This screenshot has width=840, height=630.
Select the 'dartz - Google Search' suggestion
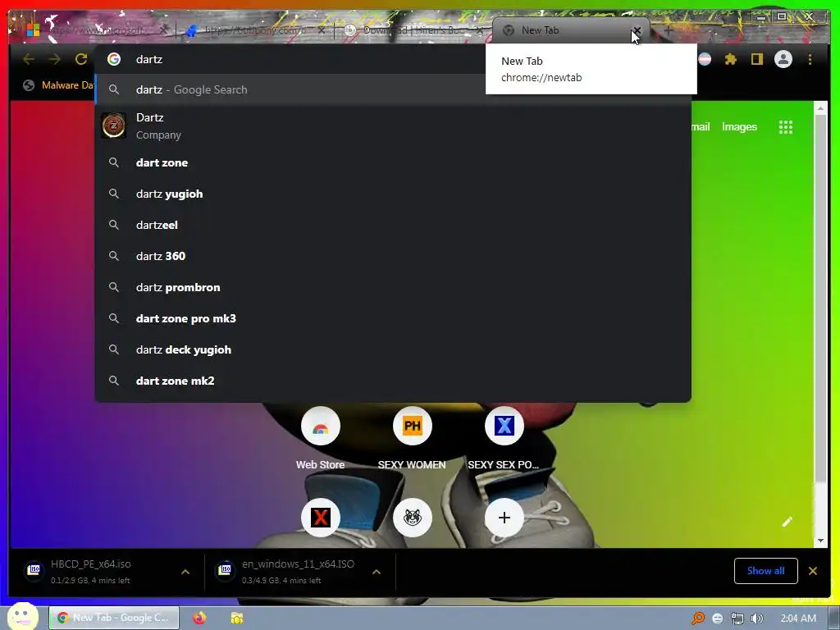(x=393, y=89)
